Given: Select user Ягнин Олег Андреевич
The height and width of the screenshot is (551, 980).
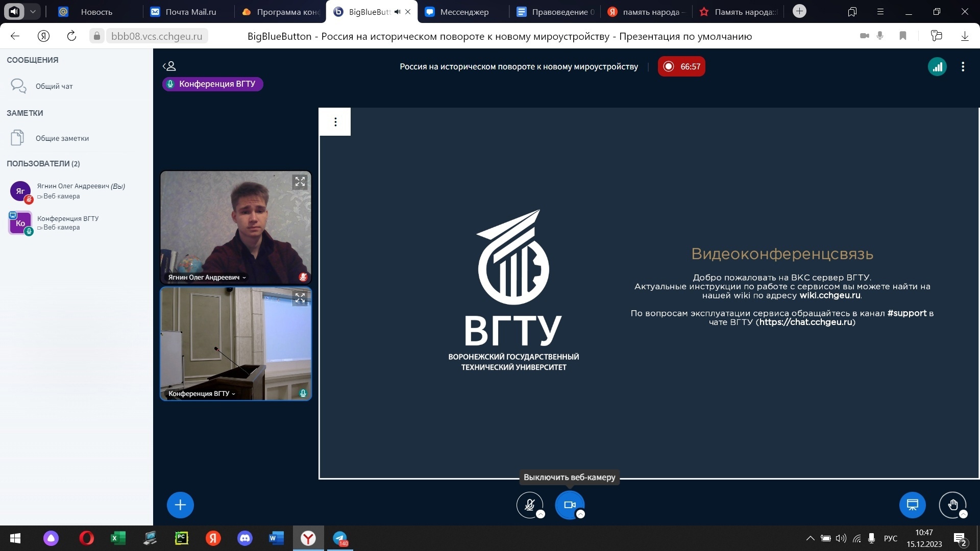Looking at the screenshot, I should (77, 191).
